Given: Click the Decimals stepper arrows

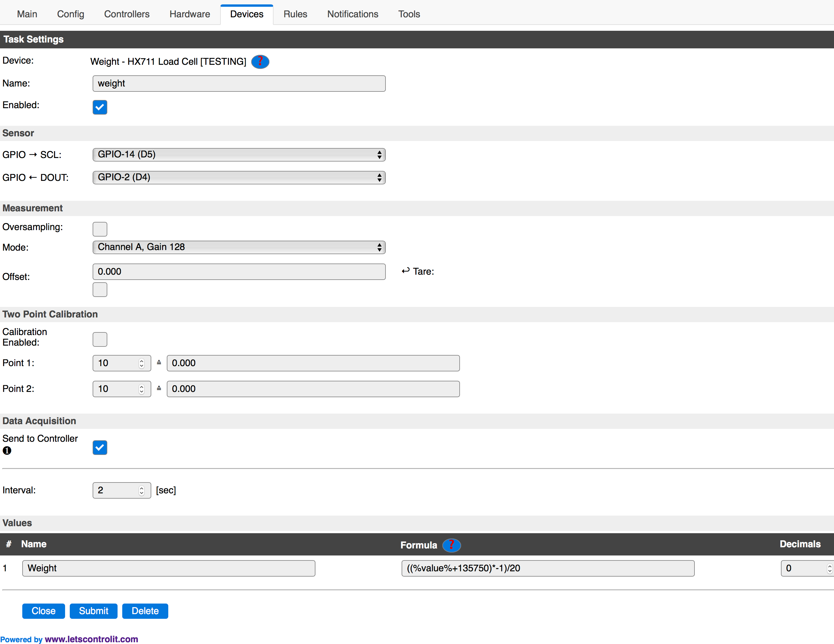Looking at the screenshot, I should point(829,568).
